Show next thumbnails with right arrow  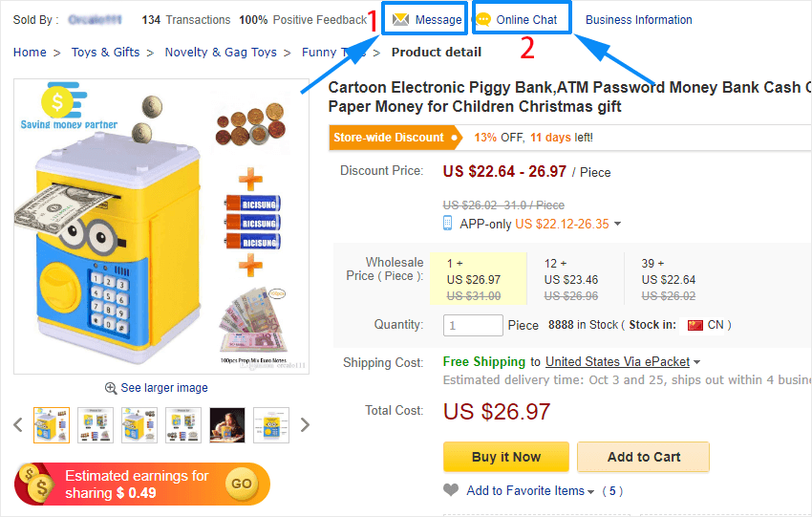point(305,424)
